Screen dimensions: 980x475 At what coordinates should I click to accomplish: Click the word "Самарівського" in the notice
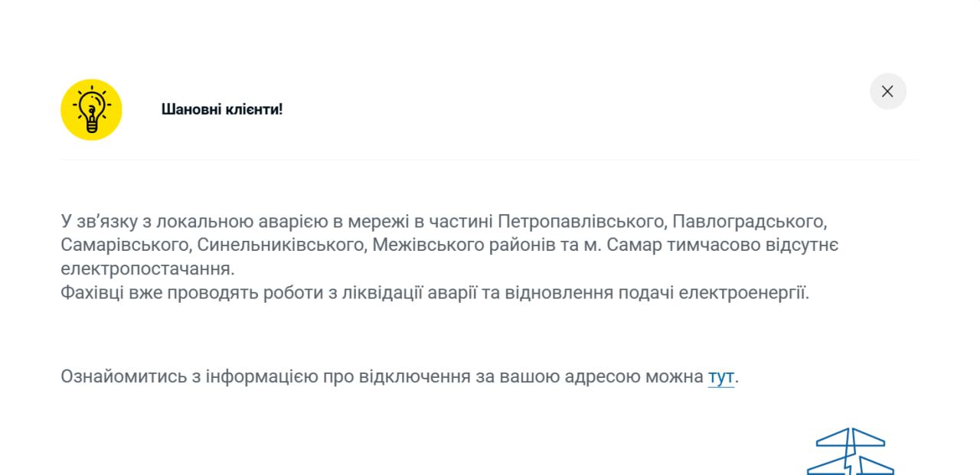tap(125, 246)
